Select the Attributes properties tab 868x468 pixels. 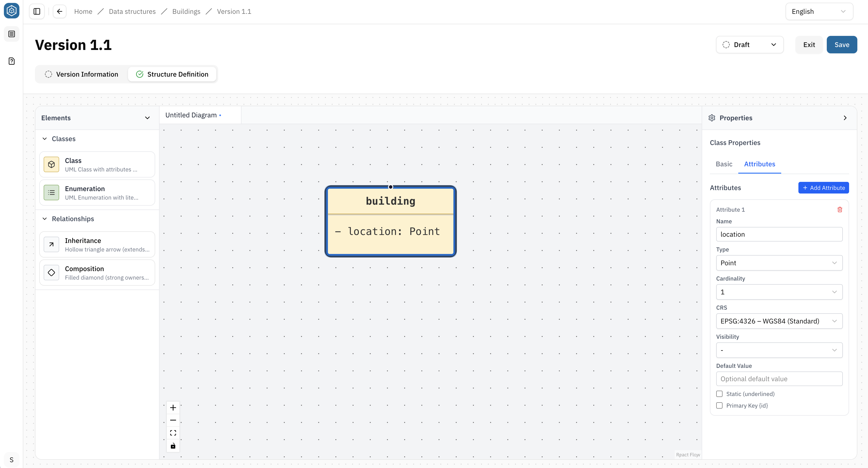click(x=759, y=164)
